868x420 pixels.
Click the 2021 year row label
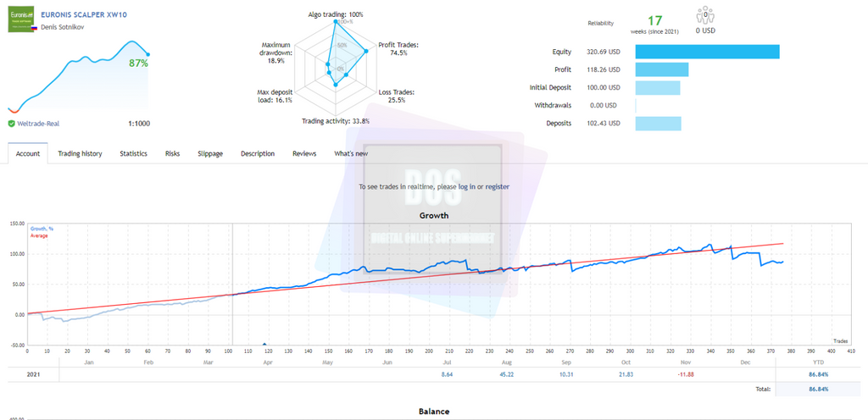click(34, 374)
